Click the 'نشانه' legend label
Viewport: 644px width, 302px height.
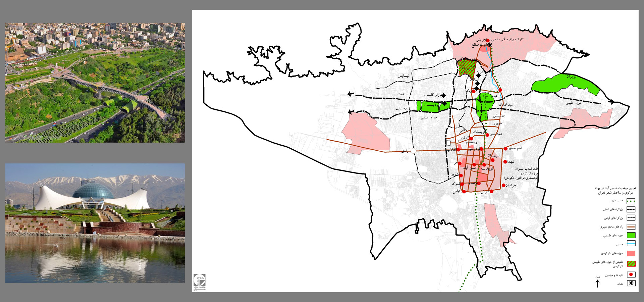(x=620, y=284)
